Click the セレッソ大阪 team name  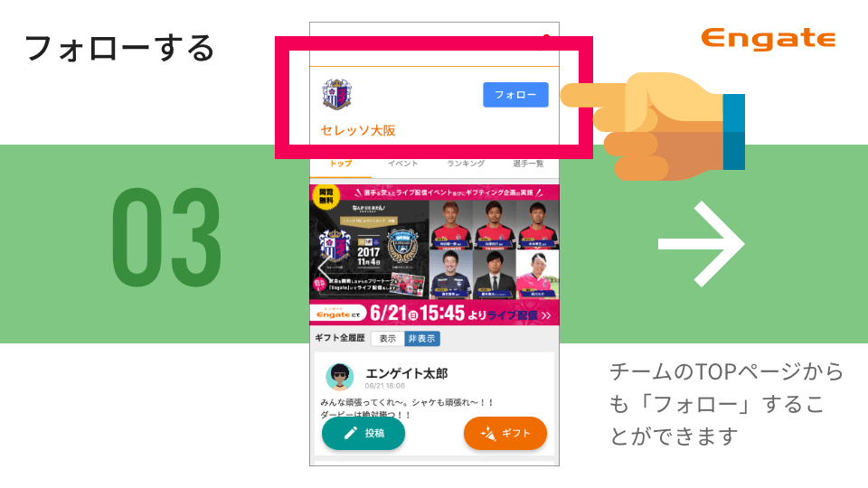[358, 130]
